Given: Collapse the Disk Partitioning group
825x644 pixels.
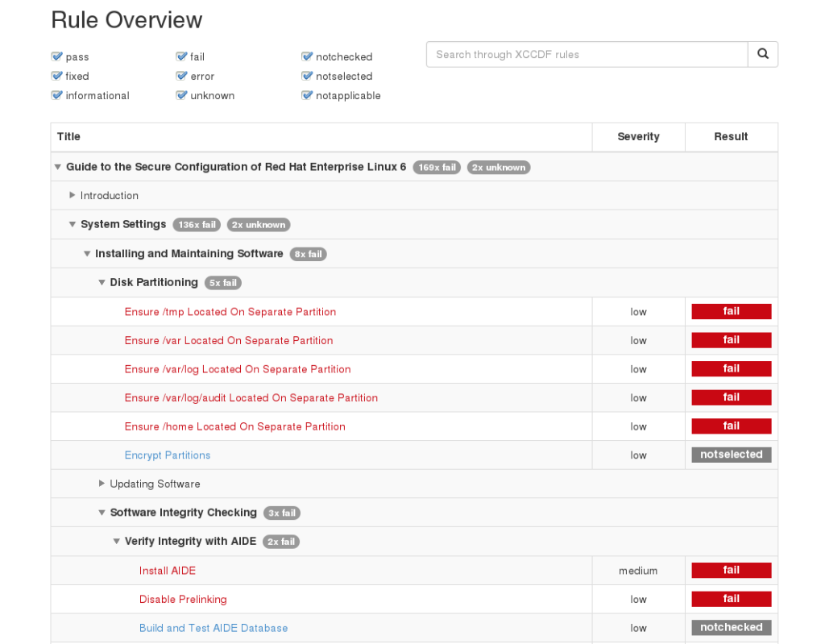Looking at the screenshot, I should click(x=102, y=283).
